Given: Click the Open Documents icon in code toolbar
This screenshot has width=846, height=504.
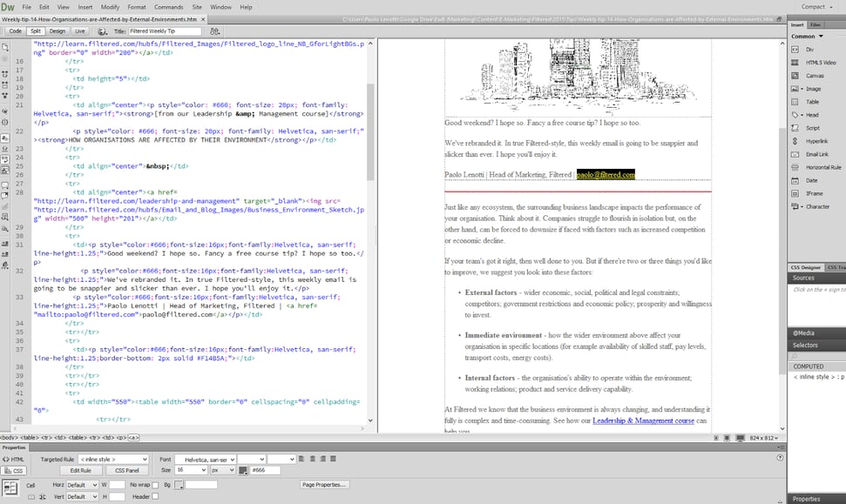Looking at the screenshot, I should [5, 47].
